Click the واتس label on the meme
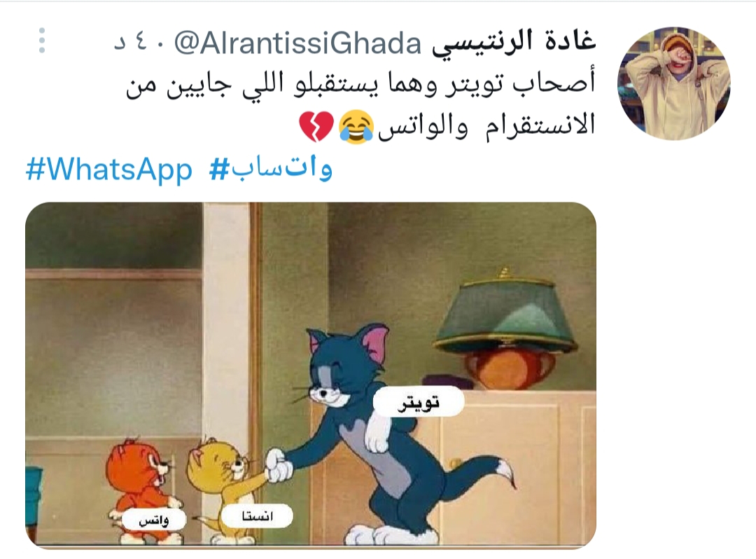This screenshot has height=559, width=756. coord(153,520)
